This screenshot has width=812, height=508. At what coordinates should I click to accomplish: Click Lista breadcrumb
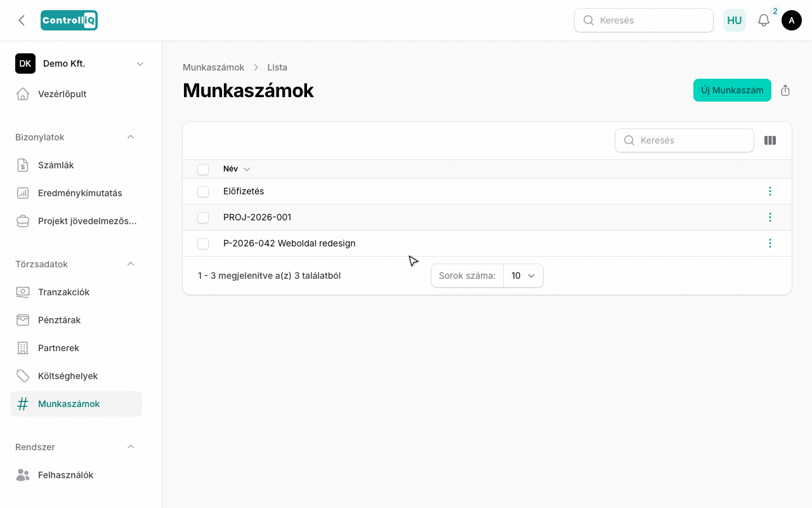(277, 67)
